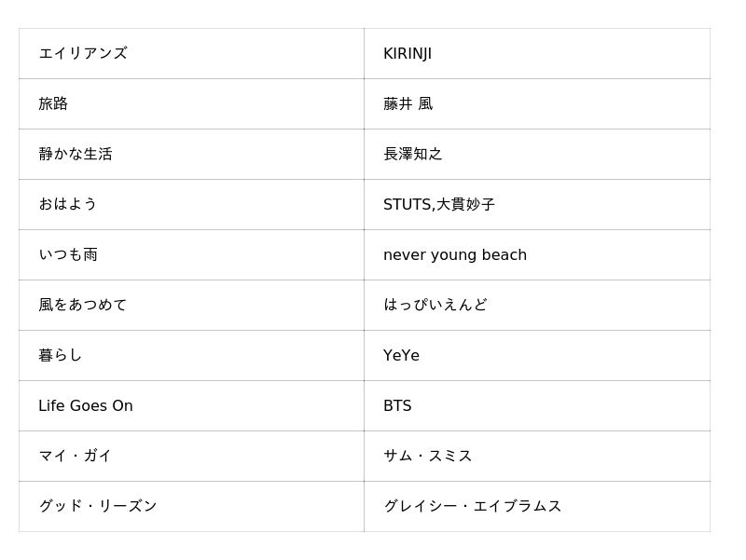Select the KIRINJI artist cell
The height and width of the screenshot is (560, 746).
point(537,54)
